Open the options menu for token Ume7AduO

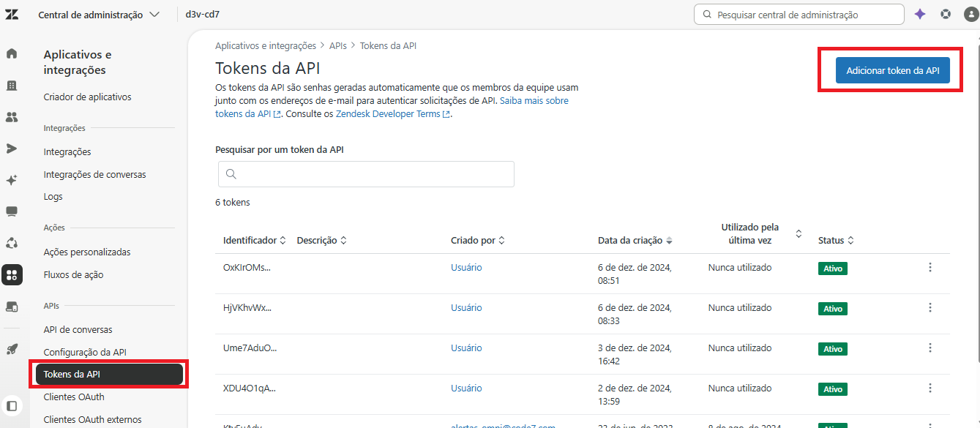point(930,348)
